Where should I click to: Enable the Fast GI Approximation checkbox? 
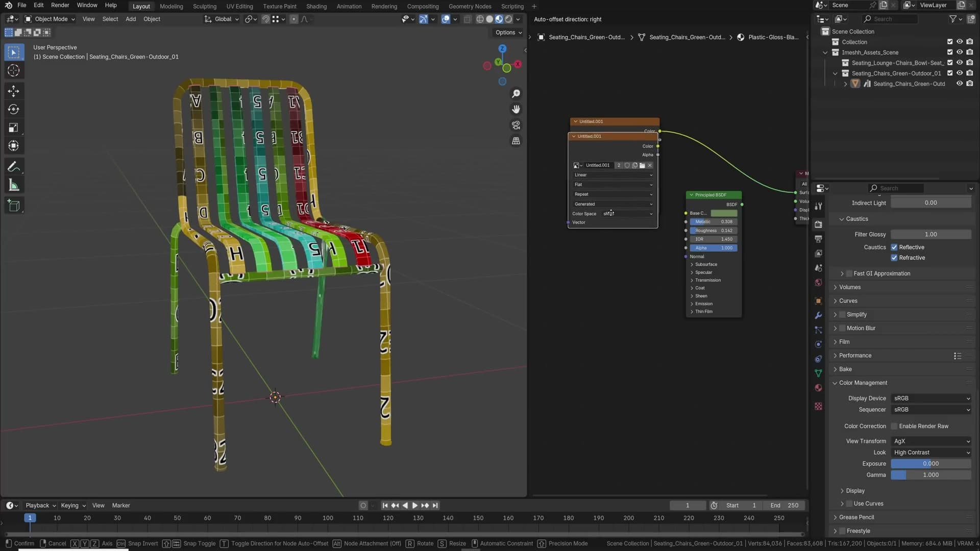(x=849, y=274)
